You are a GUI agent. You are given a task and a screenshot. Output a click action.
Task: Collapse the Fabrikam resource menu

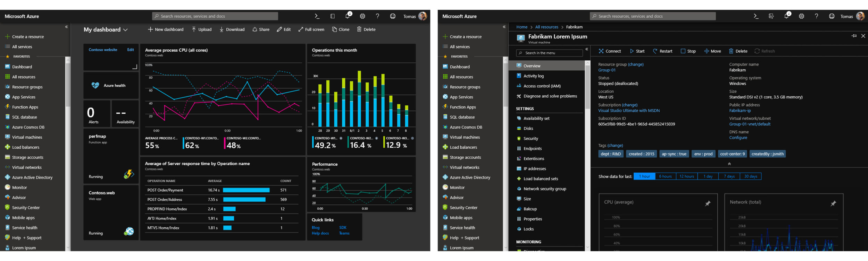[x=587, y=49]
